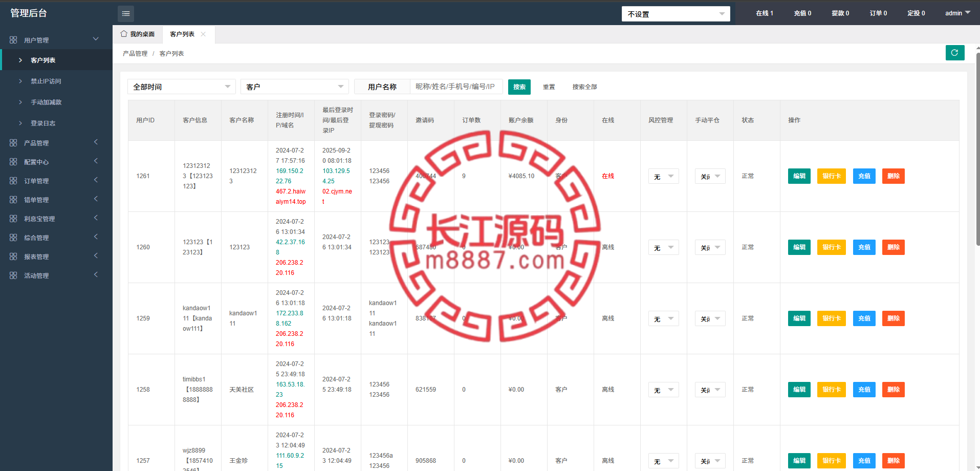
Task: Open 风控管理 dropdown for user 1261
Action: (664, 176)
